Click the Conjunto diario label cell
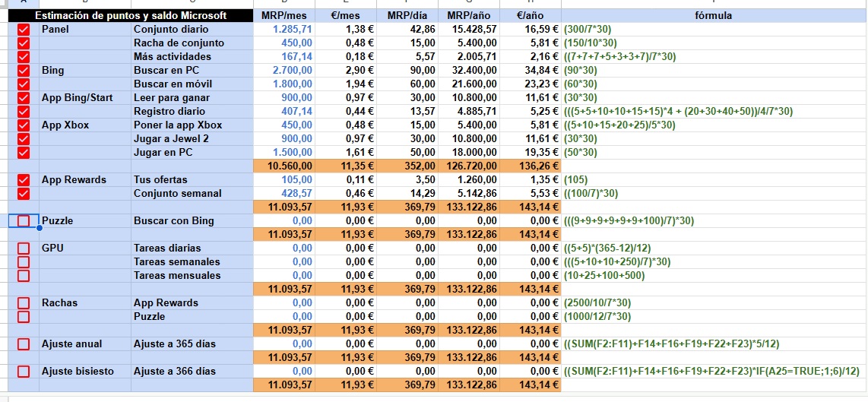The image size is (868, 402). 192,30
